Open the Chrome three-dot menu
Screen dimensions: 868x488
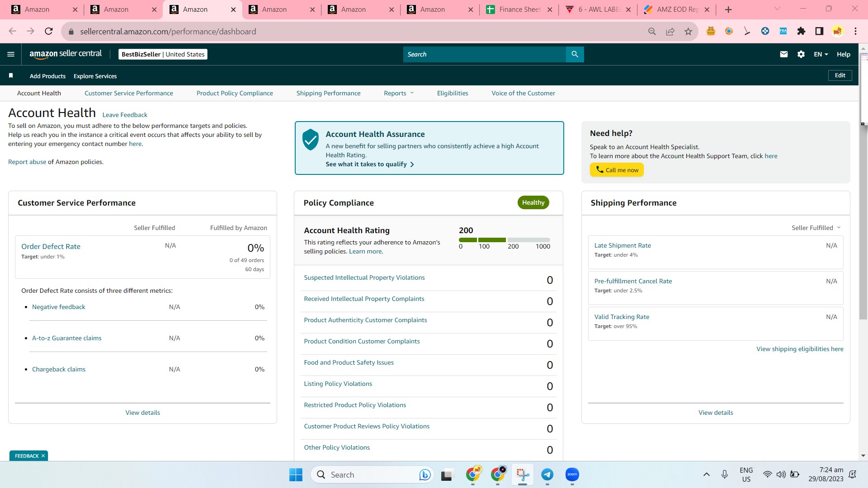tap(855, 31)
